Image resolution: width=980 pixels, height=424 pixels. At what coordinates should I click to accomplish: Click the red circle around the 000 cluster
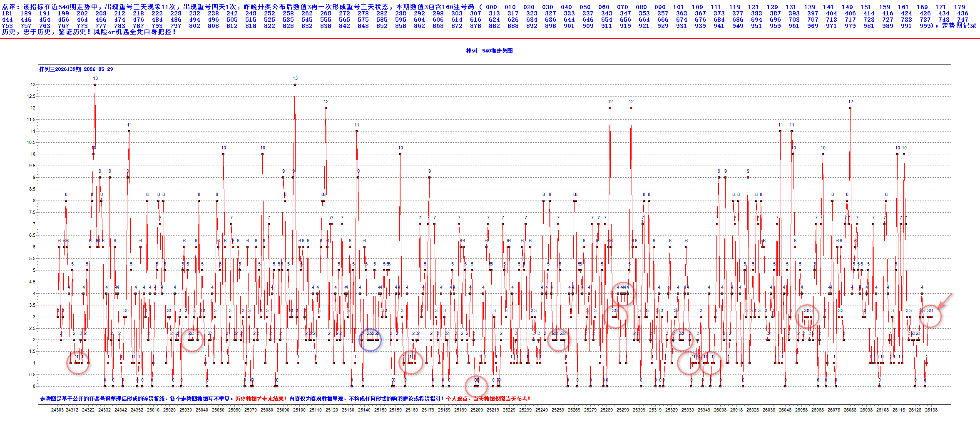tap(476, 386)
